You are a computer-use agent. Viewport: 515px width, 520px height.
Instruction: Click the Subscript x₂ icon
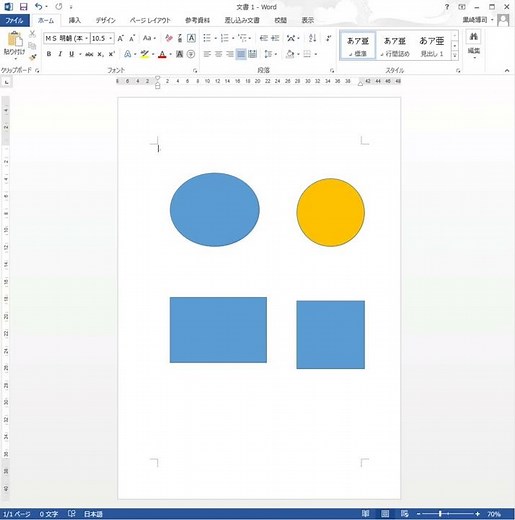point(100,54)
